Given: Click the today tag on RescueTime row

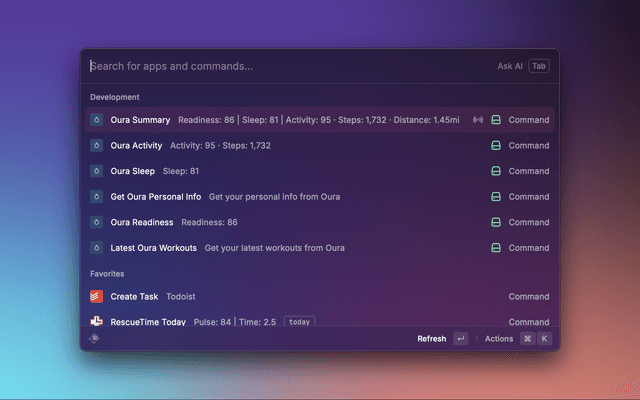Looking at the screenshot, I should click(299, 322).
